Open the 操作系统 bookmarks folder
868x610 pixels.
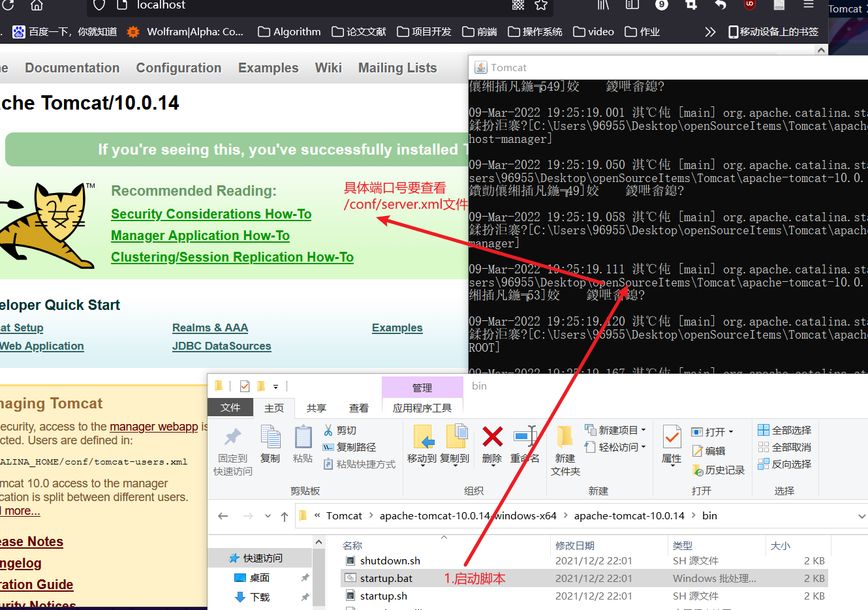point(535,31)
